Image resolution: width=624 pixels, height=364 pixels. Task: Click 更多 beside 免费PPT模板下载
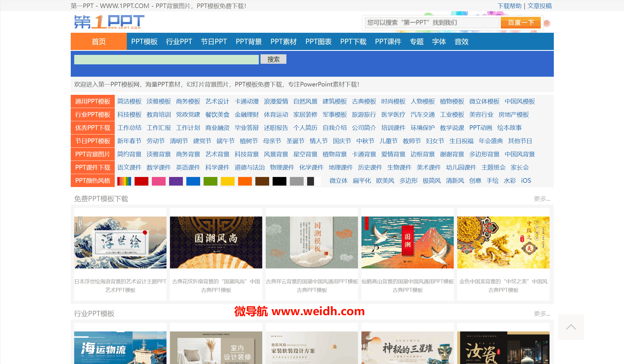click(x=542, y=199)
